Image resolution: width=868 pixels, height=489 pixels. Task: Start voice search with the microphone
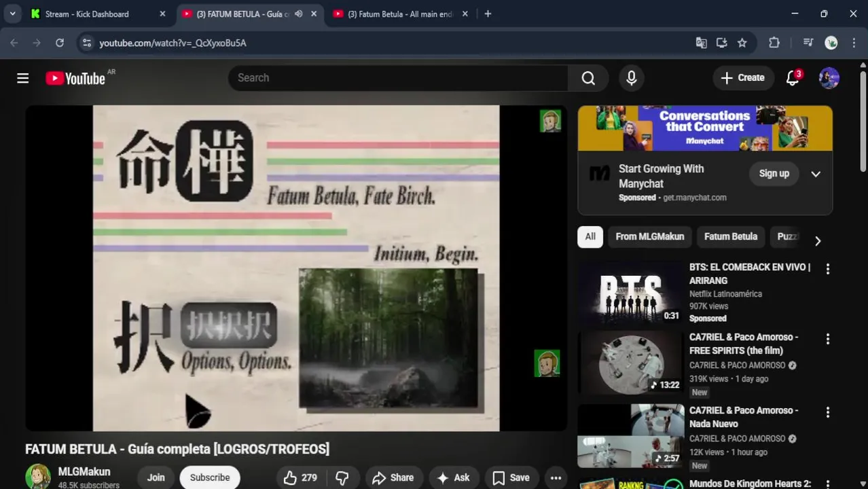pyautogui.click(x=632, y=78)
